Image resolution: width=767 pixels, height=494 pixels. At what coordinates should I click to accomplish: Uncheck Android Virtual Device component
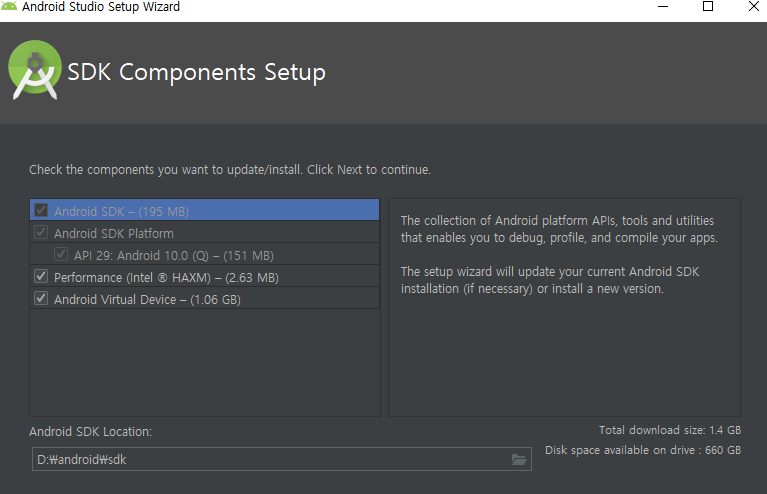click(41, 298)
